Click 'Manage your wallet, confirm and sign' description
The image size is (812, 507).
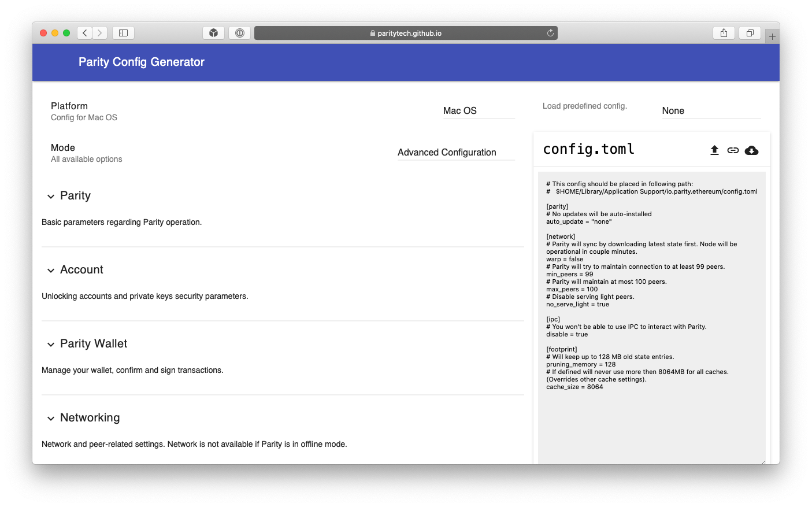(x=132, y=370)
